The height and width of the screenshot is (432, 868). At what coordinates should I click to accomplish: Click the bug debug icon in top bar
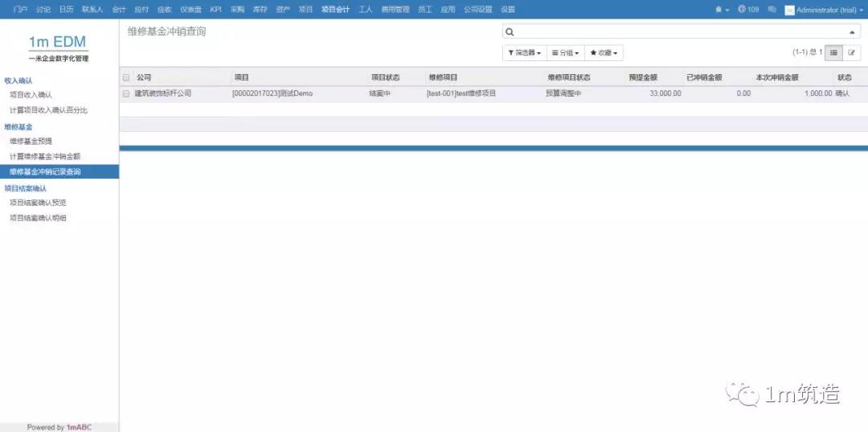pos(720,10)
